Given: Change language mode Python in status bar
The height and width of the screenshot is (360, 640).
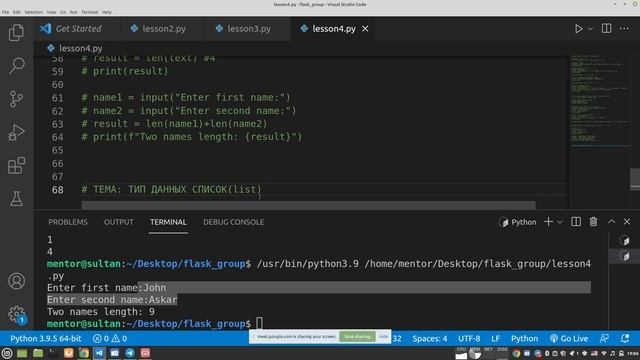Looking at the screenshot, I should click(524, 339).
